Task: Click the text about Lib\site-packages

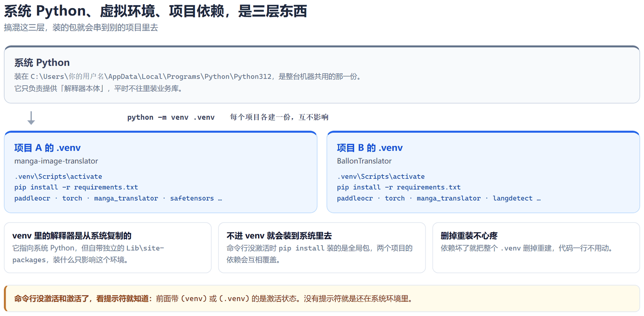Action: click(x=88, y=254)
